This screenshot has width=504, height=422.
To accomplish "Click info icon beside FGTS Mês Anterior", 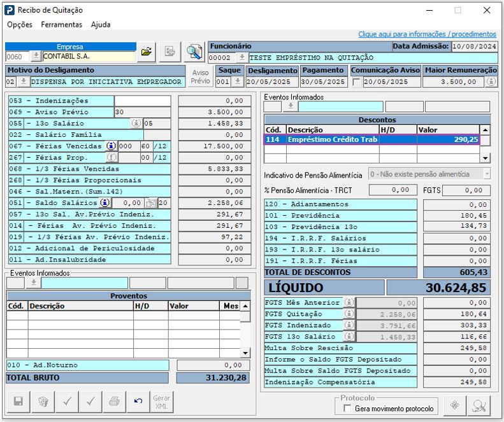I will [349, 302].
